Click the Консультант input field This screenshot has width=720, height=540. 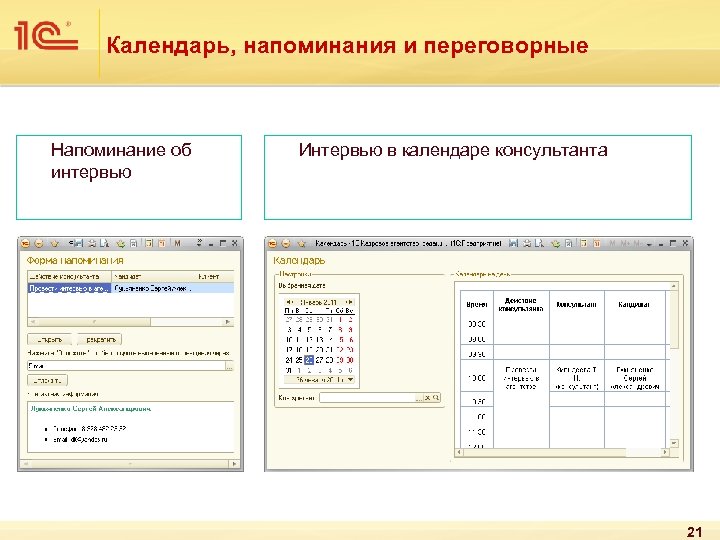click(x=367, y=398)
